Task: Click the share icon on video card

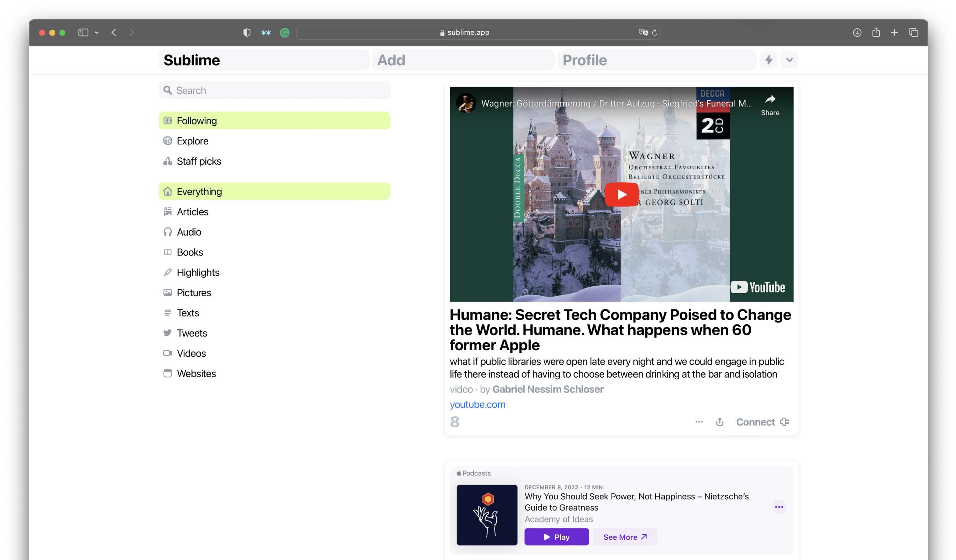Action: pos(720,422)
